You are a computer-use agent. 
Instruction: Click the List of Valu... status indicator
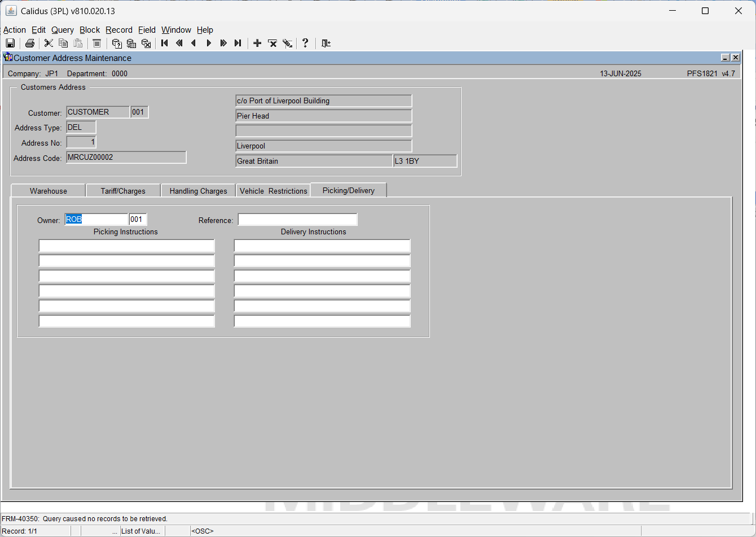(141, 531)
